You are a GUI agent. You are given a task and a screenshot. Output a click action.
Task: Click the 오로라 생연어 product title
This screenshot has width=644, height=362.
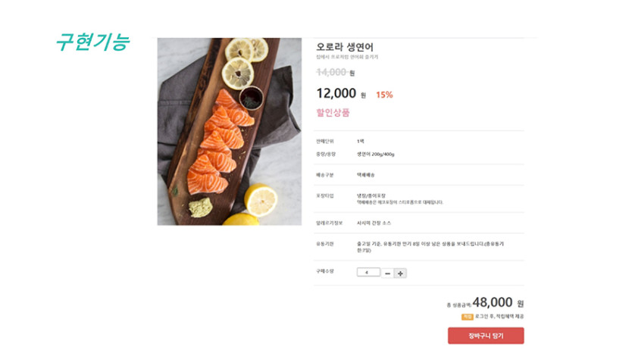pos(345,47)
